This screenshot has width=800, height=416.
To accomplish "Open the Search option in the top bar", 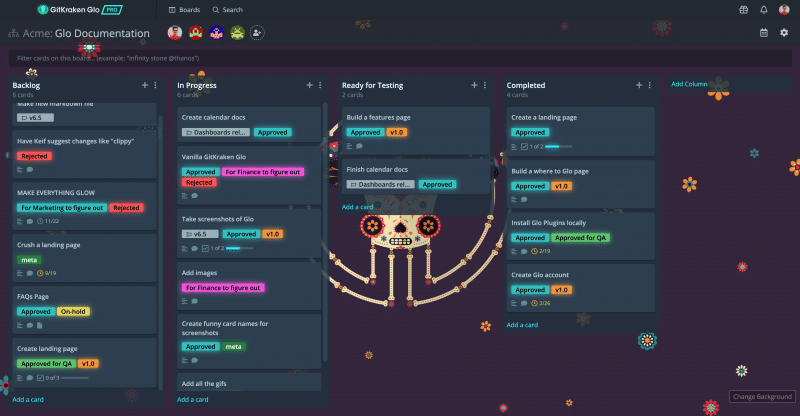I will tap(228, 10).
